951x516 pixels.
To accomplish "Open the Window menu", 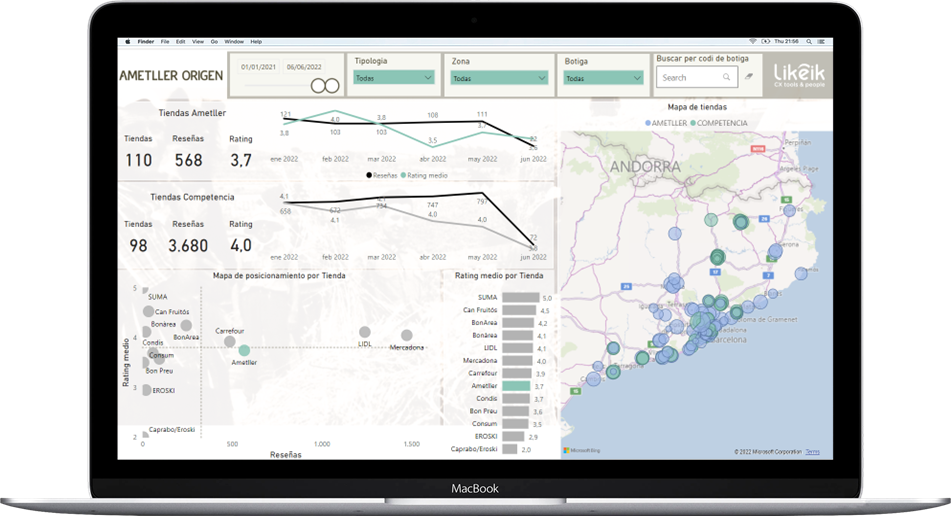I will click(x=234, y=42).
